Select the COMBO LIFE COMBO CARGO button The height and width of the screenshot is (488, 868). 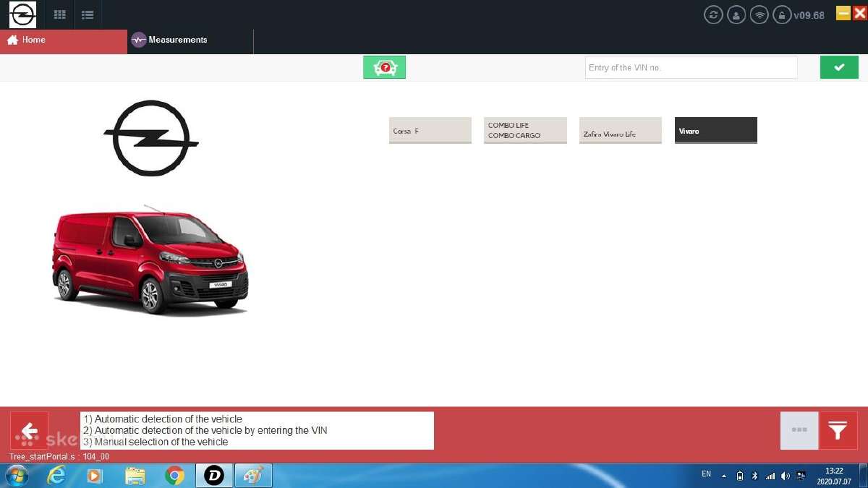(525, 130)
